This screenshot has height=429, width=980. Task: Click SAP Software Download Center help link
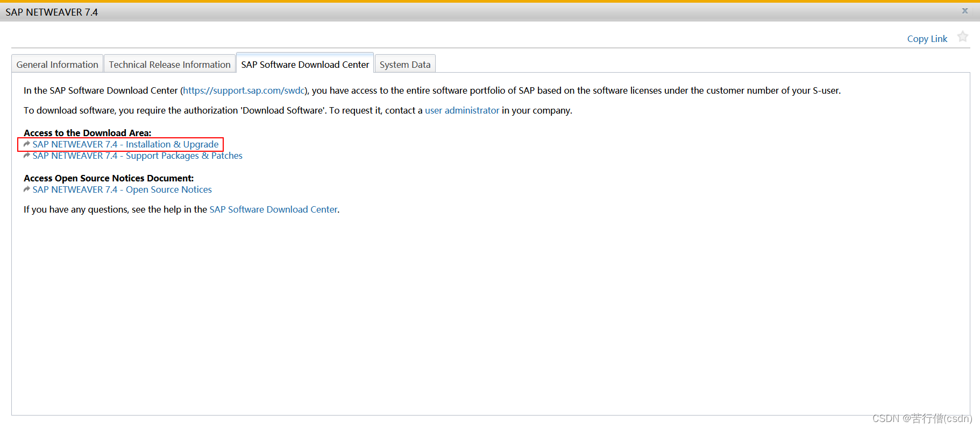273,209
